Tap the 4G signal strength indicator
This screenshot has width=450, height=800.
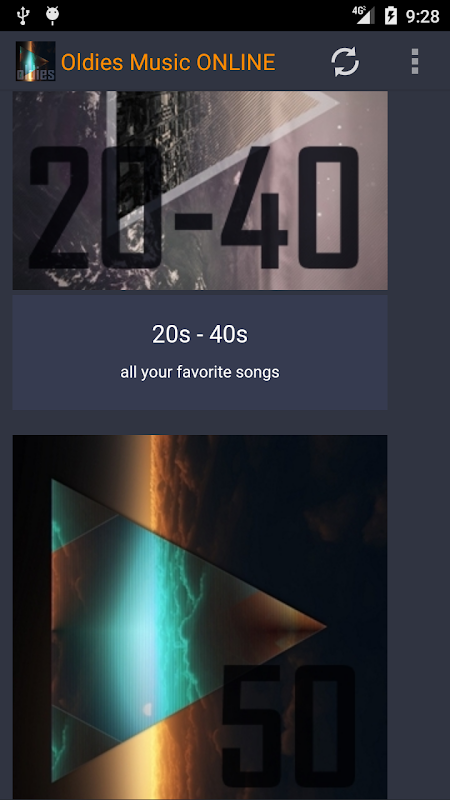tap(363, 15)
